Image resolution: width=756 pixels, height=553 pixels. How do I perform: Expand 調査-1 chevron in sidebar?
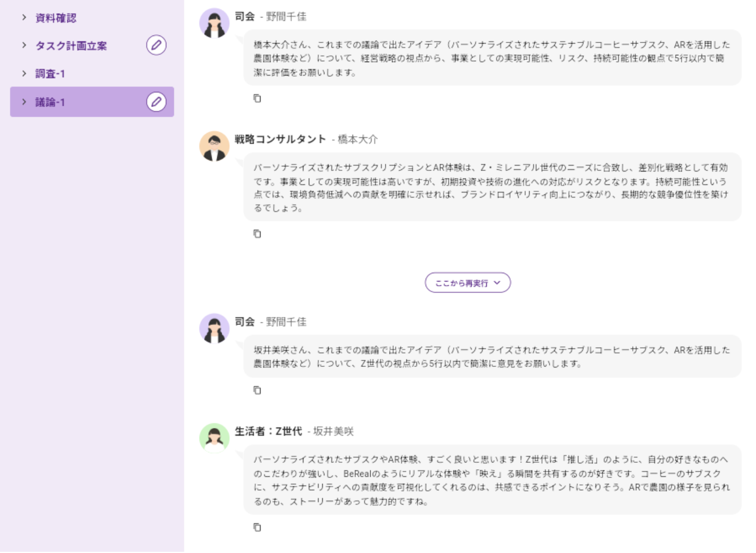pyautogui.click(x=24, y=73)
